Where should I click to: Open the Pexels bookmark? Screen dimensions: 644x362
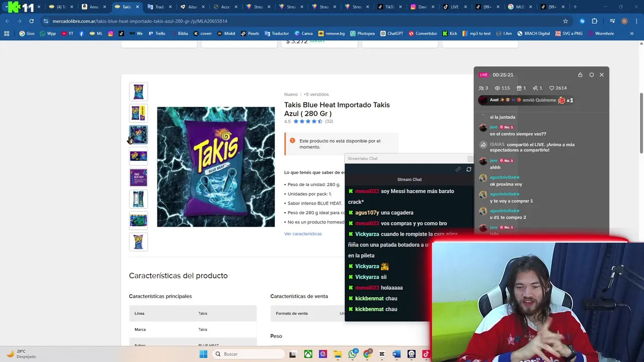pos(250,34)
